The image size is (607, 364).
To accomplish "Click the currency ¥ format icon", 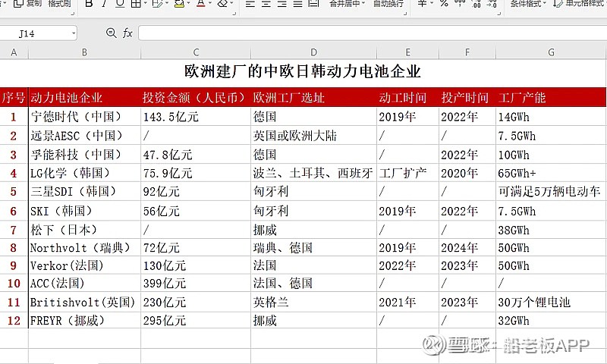I will [422, 4].
